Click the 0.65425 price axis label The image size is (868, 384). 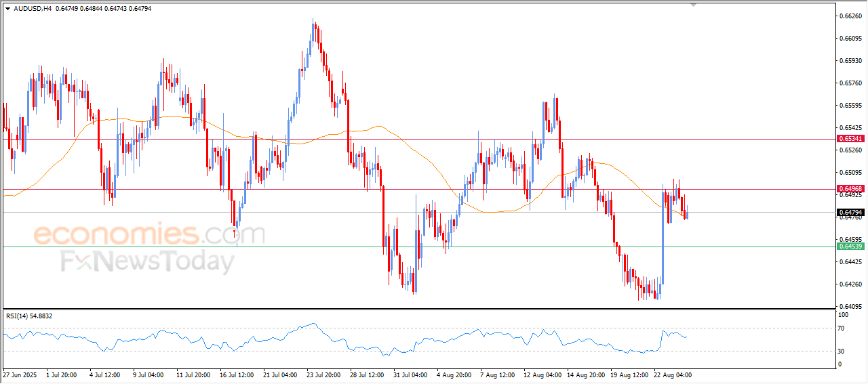851,128
